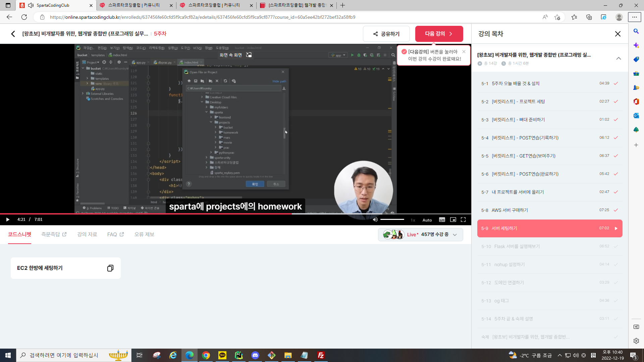
Task: Open a new browser tab
Action: coord(342,5)
